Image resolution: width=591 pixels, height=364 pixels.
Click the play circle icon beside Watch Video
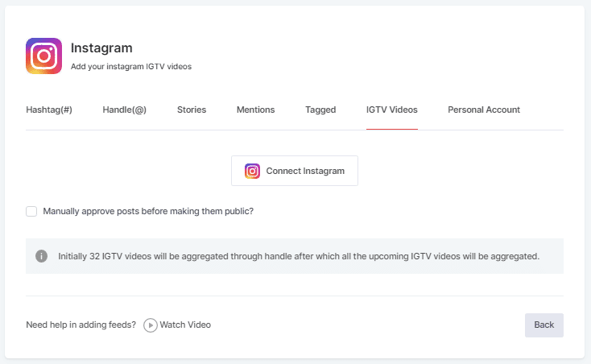(150, 325)
